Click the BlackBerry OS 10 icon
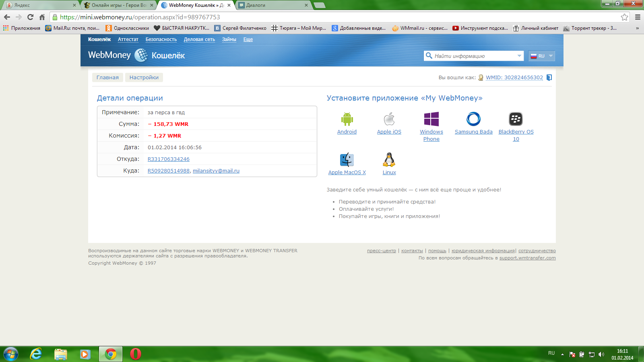The image size is (644, 362). (516, 119)
